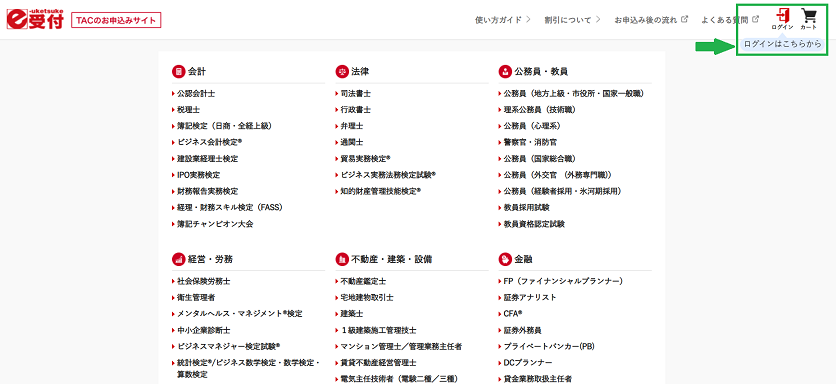Open 公務員（心理系）
Viewport: 836px width, 384px height.
532,126
